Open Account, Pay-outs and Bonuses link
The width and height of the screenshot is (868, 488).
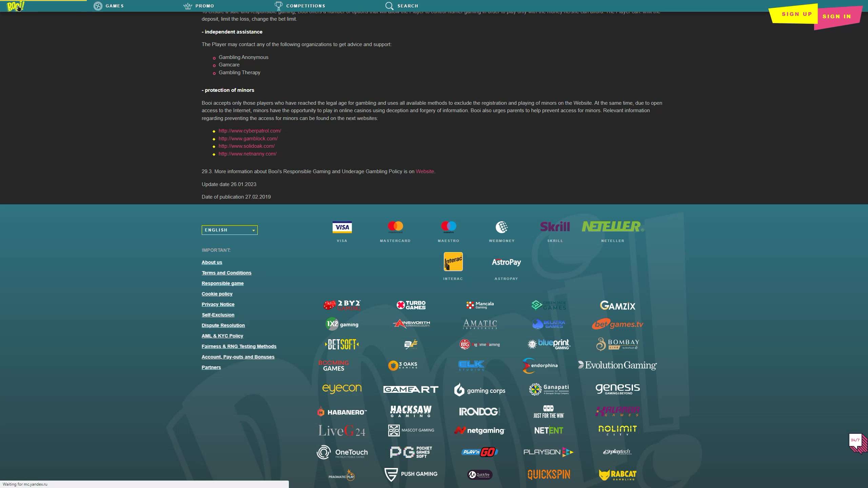coord(238,357)
